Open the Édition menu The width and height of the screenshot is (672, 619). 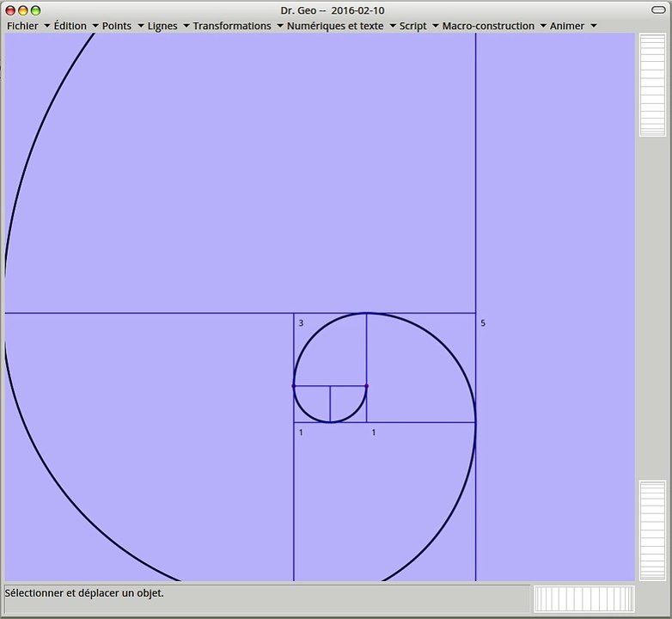click(70, 26)
